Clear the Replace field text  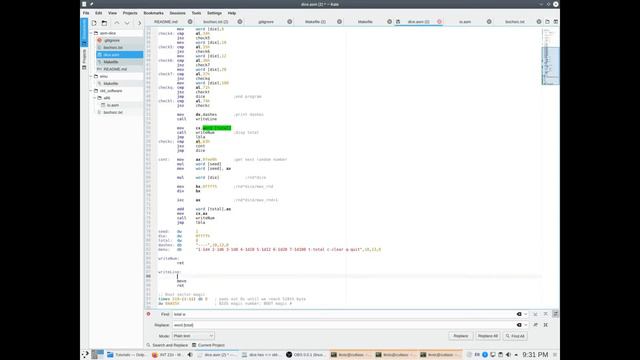pos(519,325)
